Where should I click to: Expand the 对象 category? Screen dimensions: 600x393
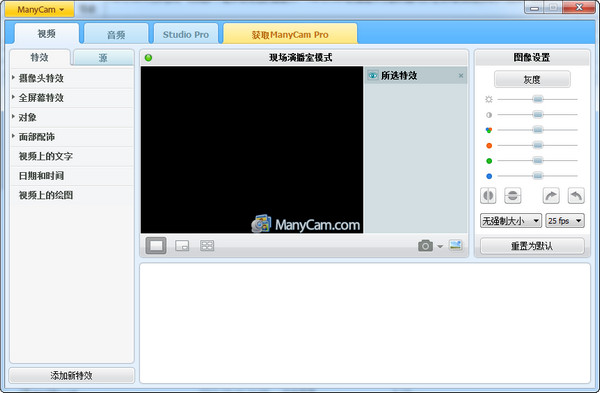[72, 117]
